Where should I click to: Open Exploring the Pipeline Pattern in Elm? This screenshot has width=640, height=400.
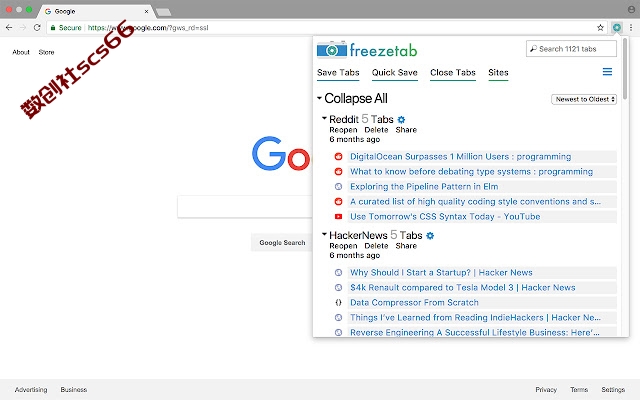coord(424,187)
